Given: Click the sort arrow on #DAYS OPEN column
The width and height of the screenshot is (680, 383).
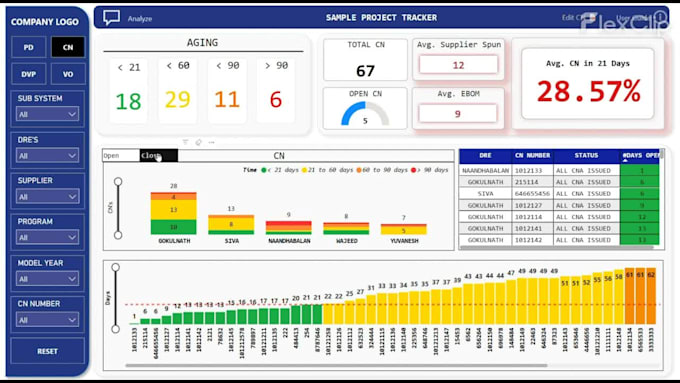Looking at the screenshot, I should pos(625,160).
